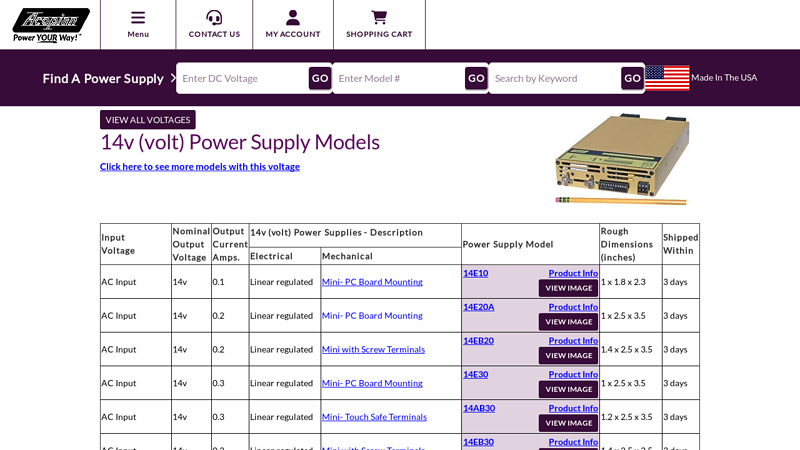Open model 14E20A link

click(x=479, y=307)
